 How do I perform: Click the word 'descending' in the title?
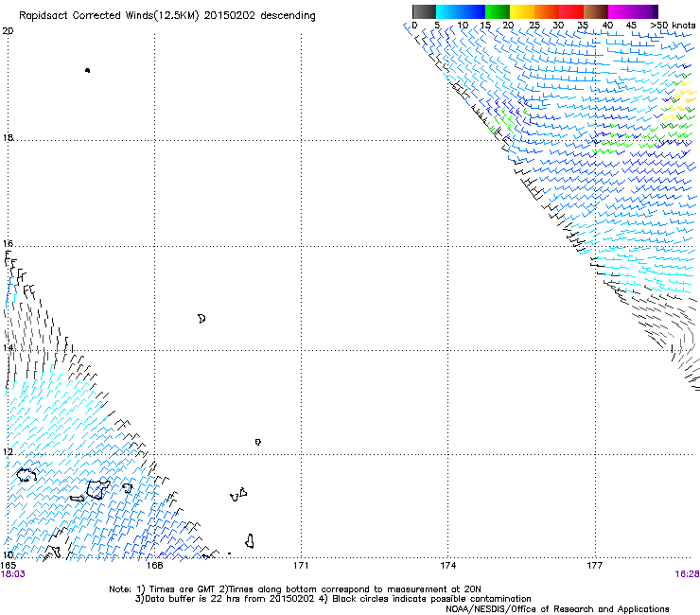coord(288,16)
